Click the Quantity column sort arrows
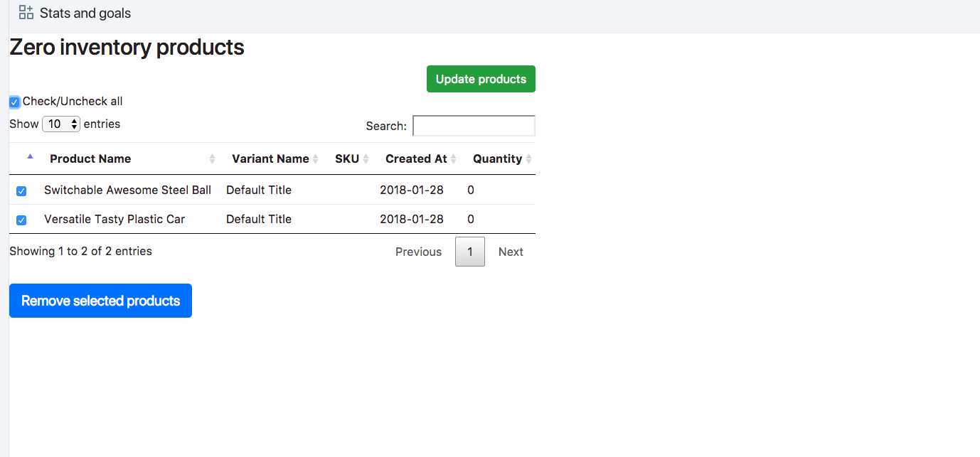Screen dimensions: 980x457 (x=528, y=159)
